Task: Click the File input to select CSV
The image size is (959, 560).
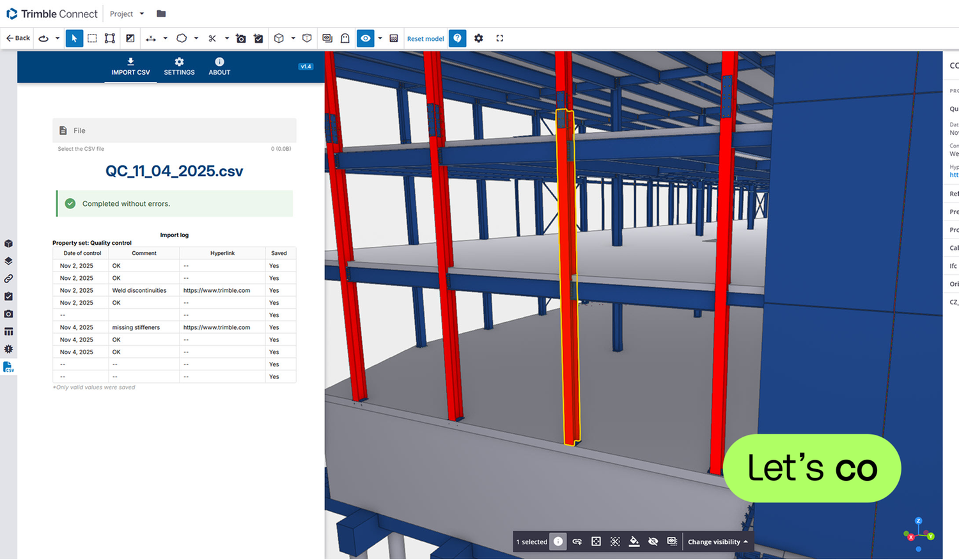Action: (x=175, y=130)
